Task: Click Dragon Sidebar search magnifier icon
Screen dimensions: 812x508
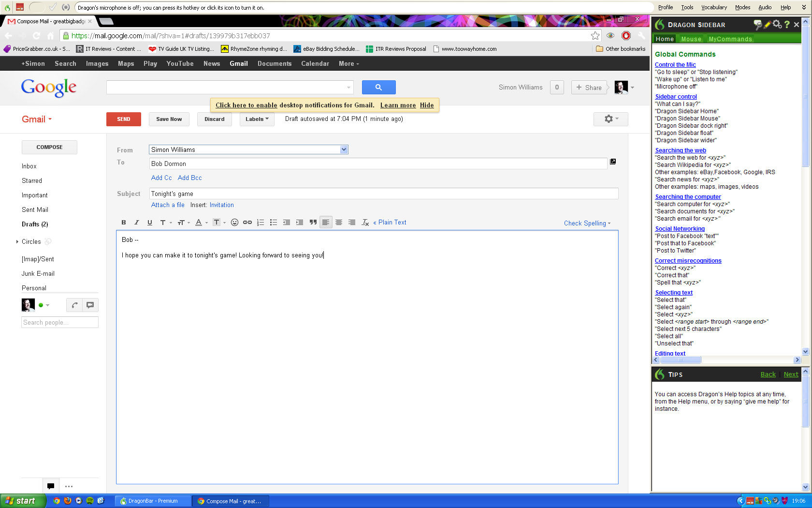Action: click(757, 25)
